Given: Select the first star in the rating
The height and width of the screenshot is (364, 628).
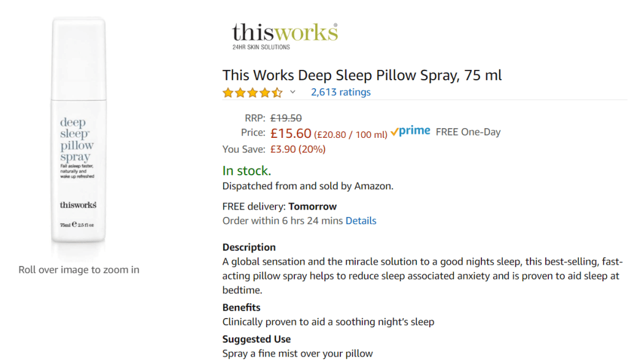Looking at the screenshot, I should 227,92.
